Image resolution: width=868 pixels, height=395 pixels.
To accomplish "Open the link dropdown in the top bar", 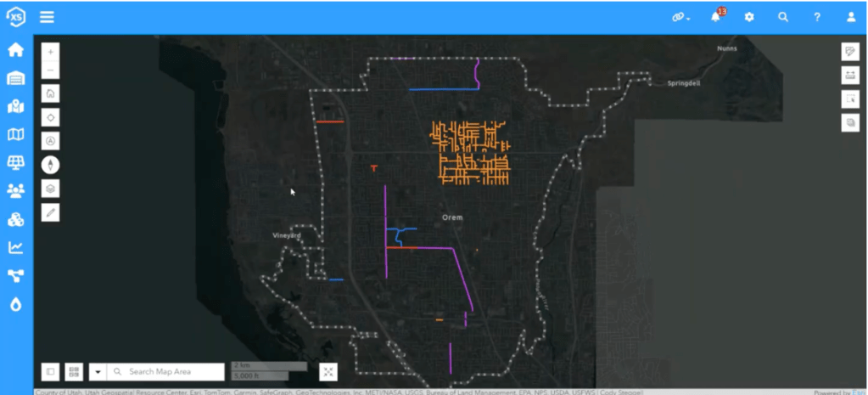I will point(681,17).
